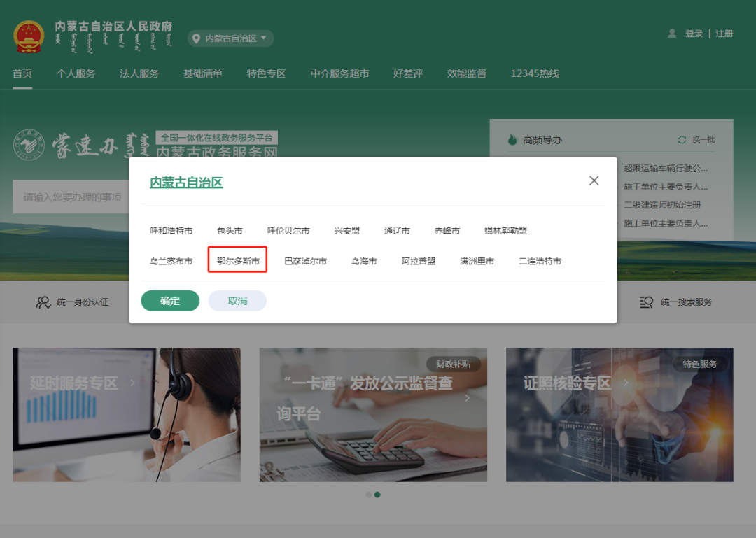This screenshot has width=756, height=538.
Task: Click the arrow chevron on 证照核验专区 banner
Action: [626, 383]
